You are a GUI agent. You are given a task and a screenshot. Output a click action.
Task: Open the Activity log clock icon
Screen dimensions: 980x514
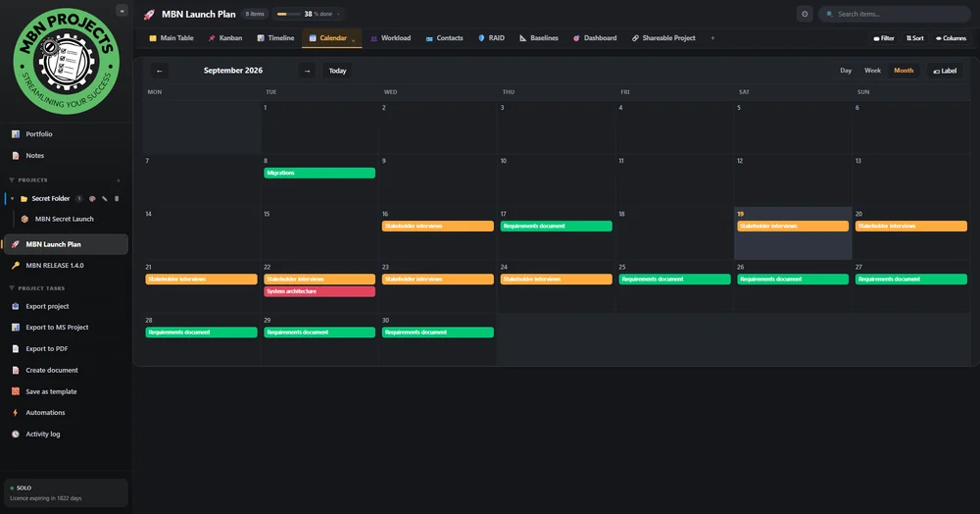[16, 434]
